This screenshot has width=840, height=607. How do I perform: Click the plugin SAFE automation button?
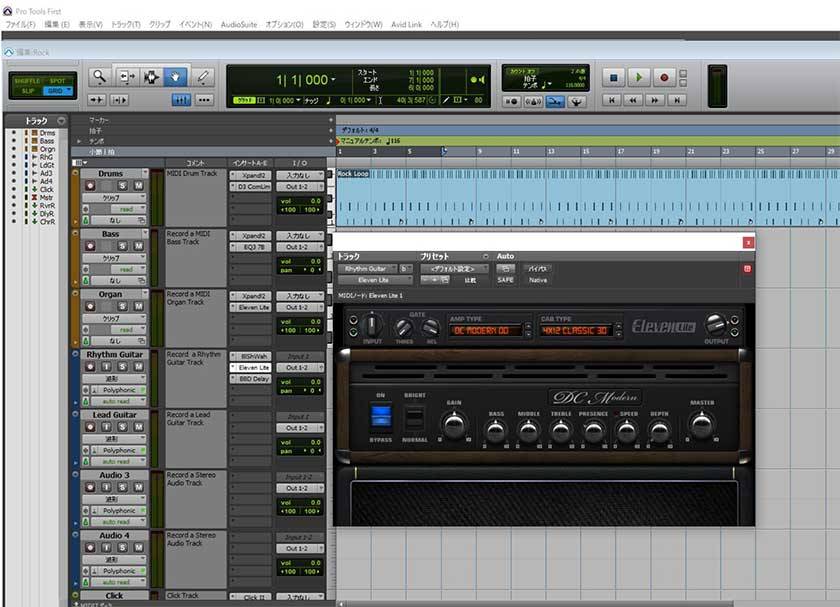pyautogui.click(x=505, y=280)
